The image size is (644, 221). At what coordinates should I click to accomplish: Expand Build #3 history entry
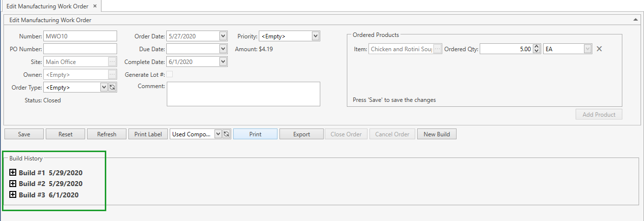(x=13, y=194)
